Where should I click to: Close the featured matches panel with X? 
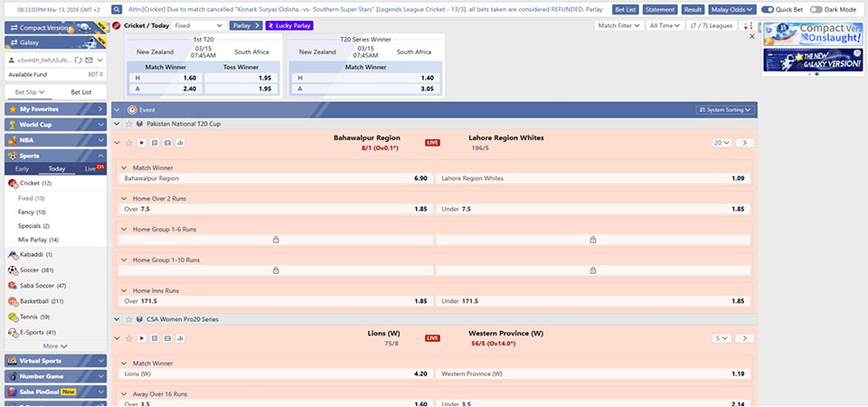(x=751, y=37)
